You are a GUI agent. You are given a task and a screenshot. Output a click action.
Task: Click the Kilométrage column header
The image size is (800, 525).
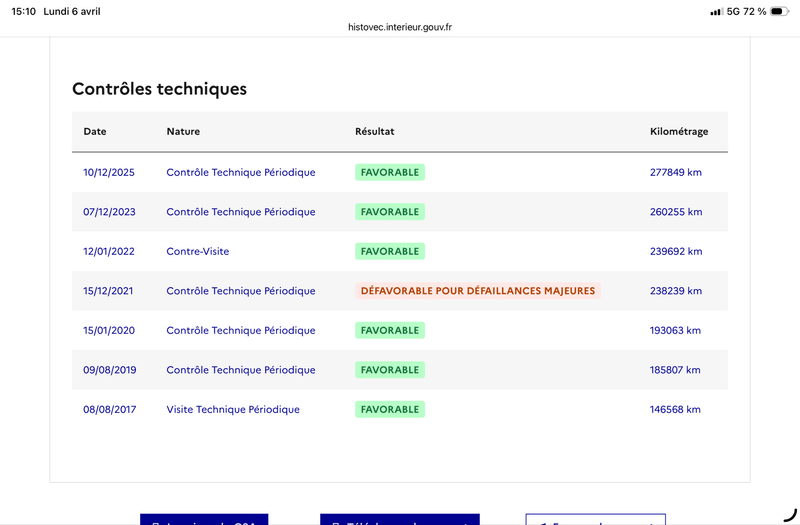pyautogui.click(x=679, y=132)
